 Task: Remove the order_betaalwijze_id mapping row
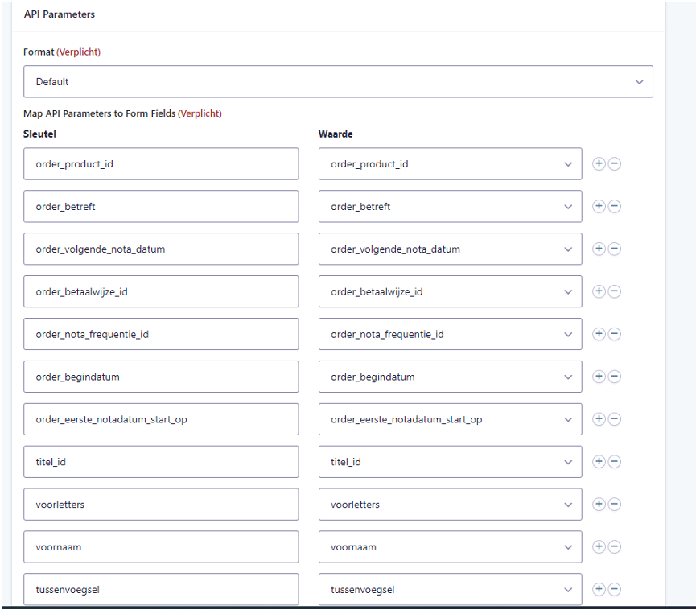[614, 291]
